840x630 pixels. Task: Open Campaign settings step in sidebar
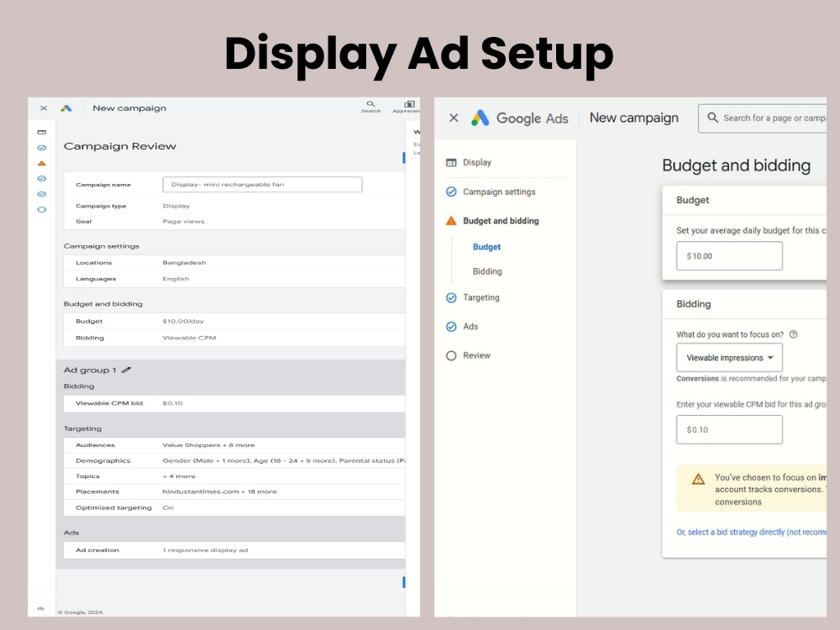click(499, 192)
